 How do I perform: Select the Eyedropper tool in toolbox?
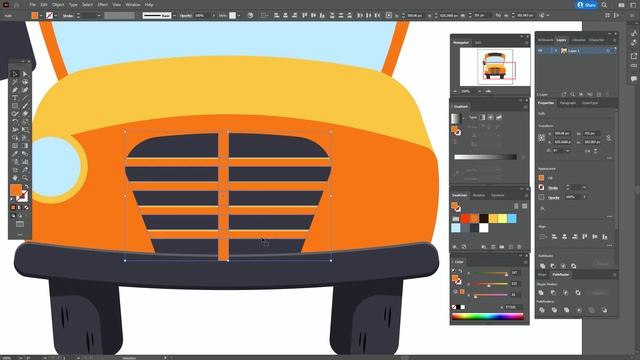[x=15, y=154]
